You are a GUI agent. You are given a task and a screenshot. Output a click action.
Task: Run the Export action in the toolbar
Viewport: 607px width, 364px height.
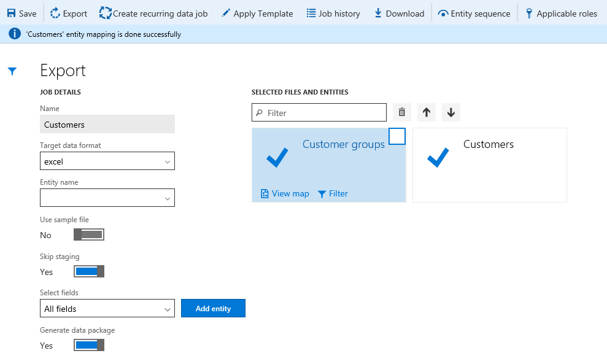point(69,14)
